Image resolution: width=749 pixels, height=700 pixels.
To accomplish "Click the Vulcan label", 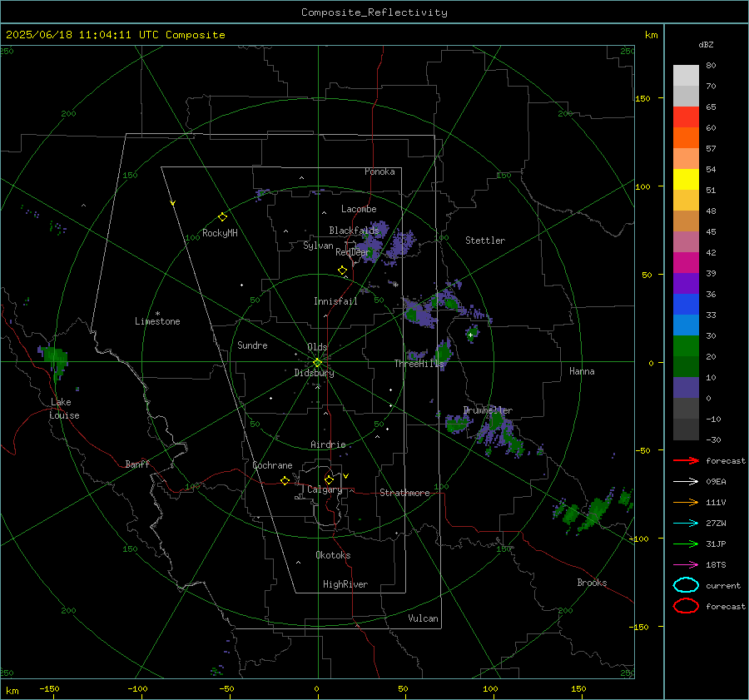I will click(423, 618).
